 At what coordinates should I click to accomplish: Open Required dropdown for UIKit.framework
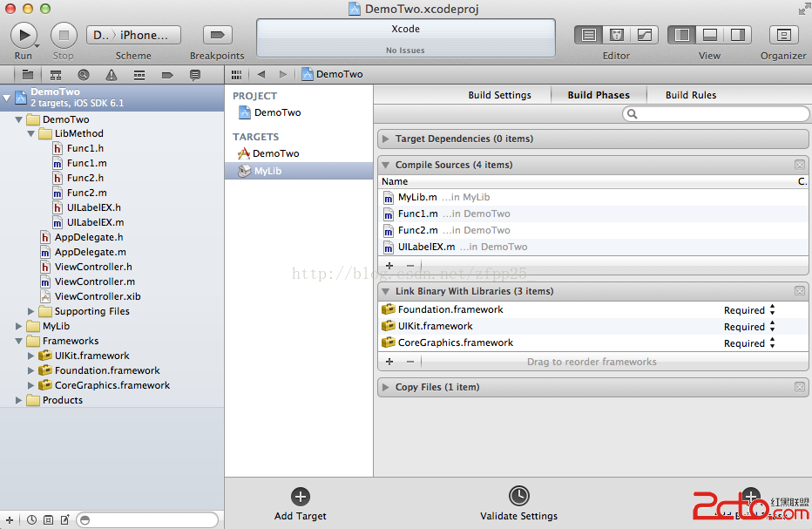[772, 327]
